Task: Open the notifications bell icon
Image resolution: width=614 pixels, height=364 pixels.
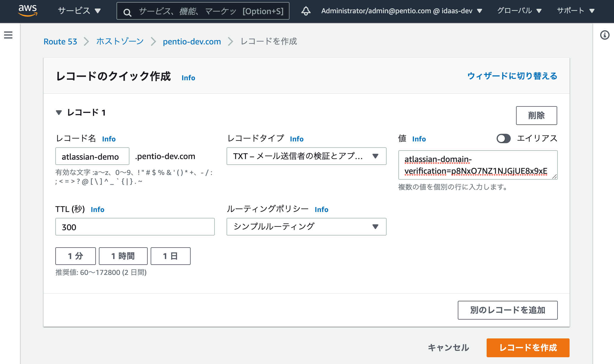Action: (306, 11)
